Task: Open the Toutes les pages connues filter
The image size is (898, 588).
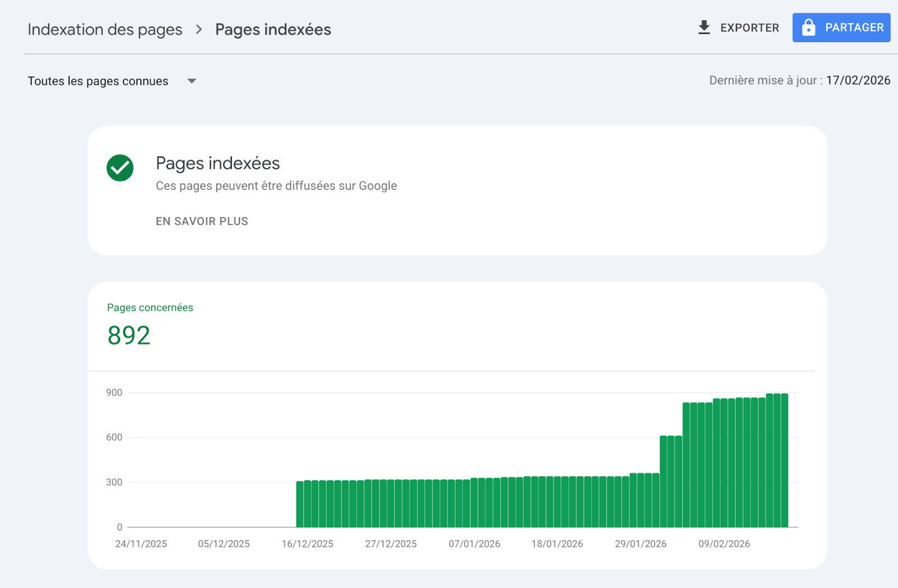Action: coord(98,81)
